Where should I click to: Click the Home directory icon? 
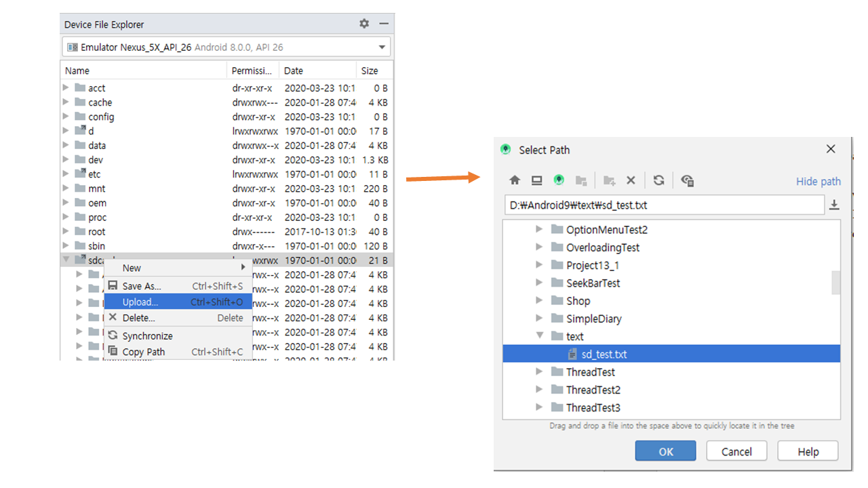tap(515, 180)
